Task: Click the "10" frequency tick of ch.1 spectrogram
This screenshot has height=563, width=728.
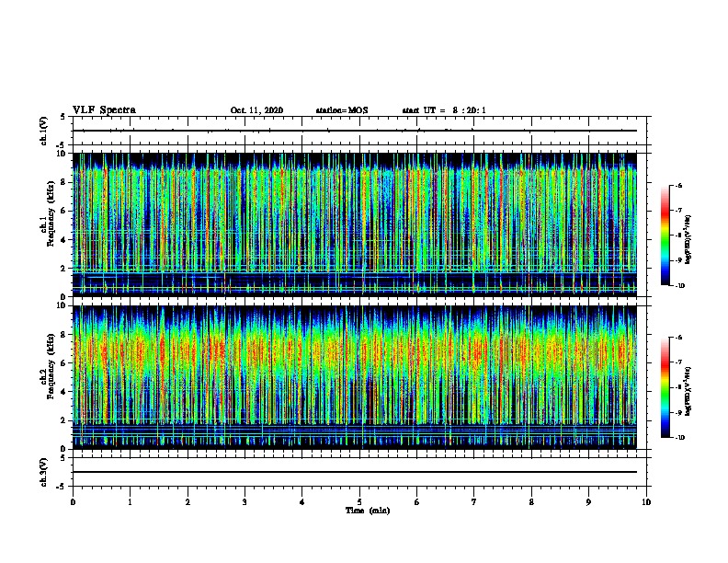Action: click(x=63, y=154)
